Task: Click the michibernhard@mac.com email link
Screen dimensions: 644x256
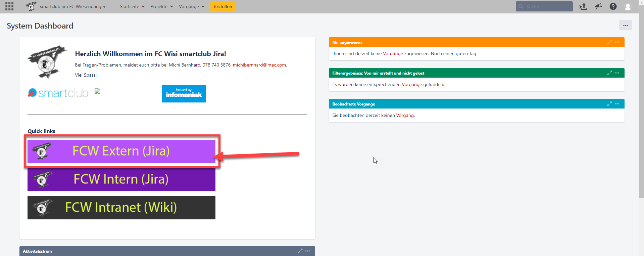Action: (x=259, y=65)
